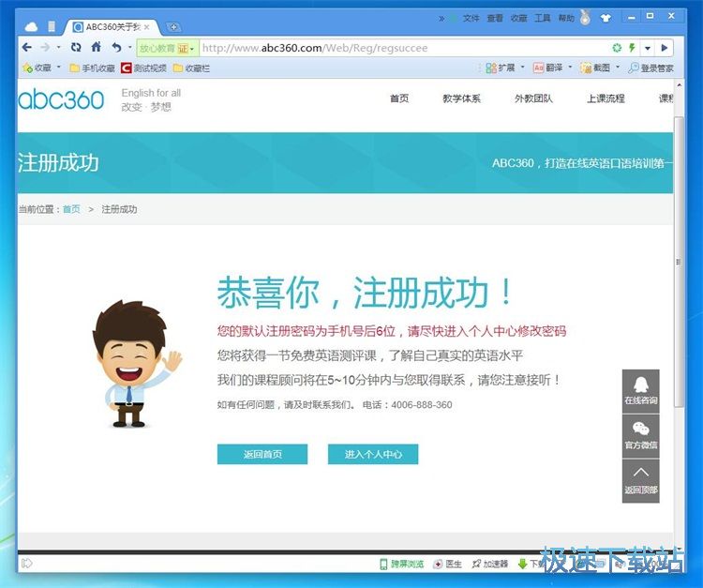This screenshot has width=703, height=588.
Task: Click the scrollbar up arrow
Action: (679, 84)
